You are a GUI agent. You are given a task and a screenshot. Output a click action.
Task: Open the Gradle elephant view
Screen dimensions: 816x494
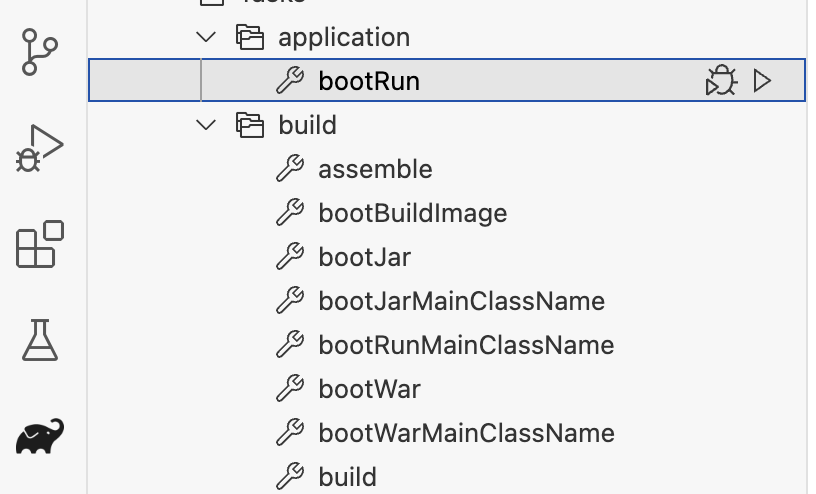40,436
